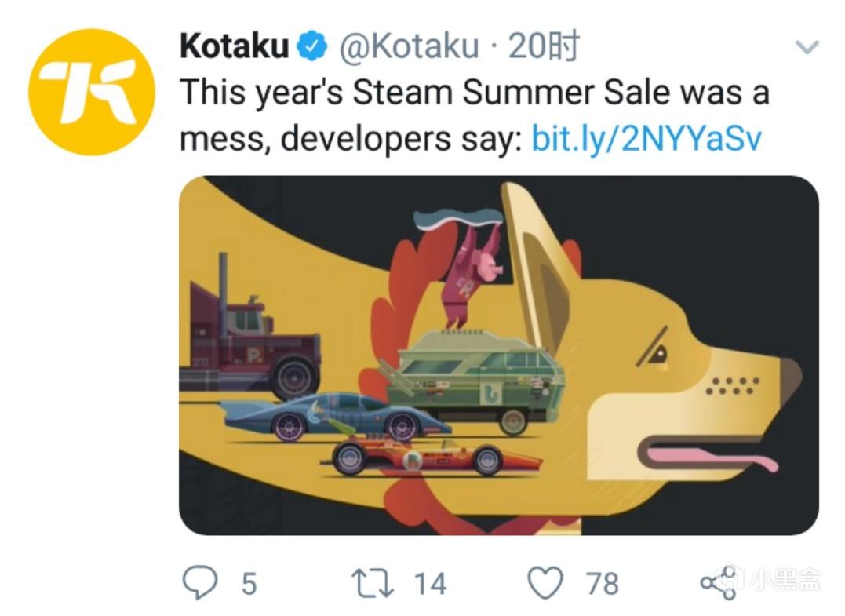This screenshot has width=845, height=616.
Task: Click the 20时 timestamp
Action: (x=543, y=46)
